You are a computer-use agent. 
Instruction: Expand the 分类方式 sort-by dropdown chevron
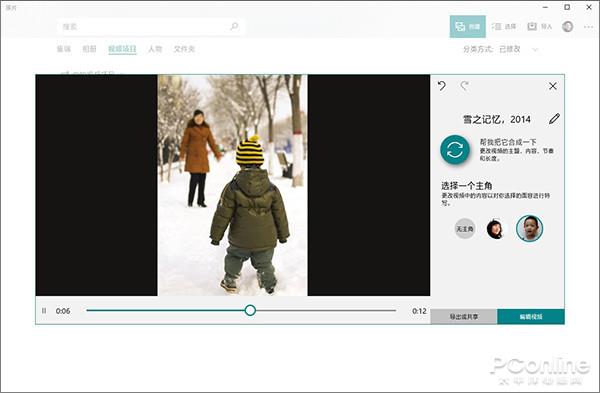(x=535, y=49)
